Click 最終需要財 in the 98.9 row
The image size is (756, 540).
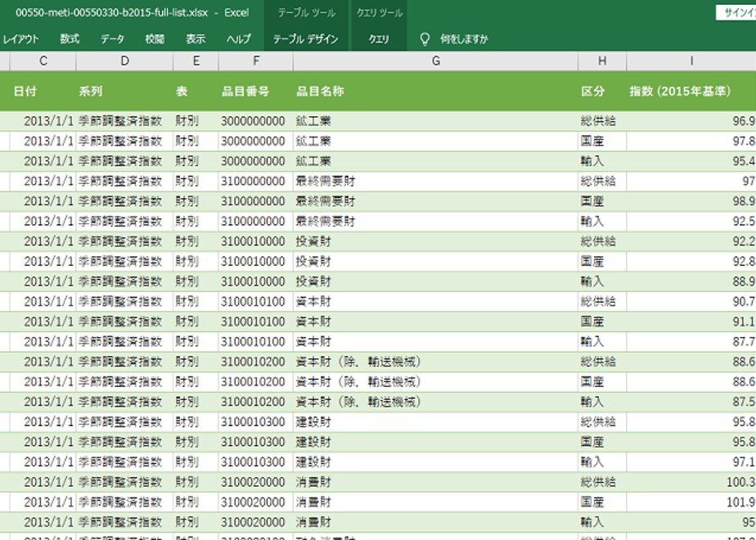coord(326,201)
